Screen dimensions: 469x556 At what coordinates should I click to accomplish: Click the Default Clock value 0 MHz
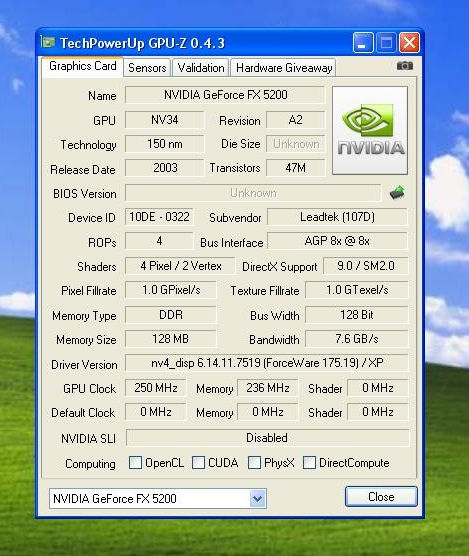point(156,412)
